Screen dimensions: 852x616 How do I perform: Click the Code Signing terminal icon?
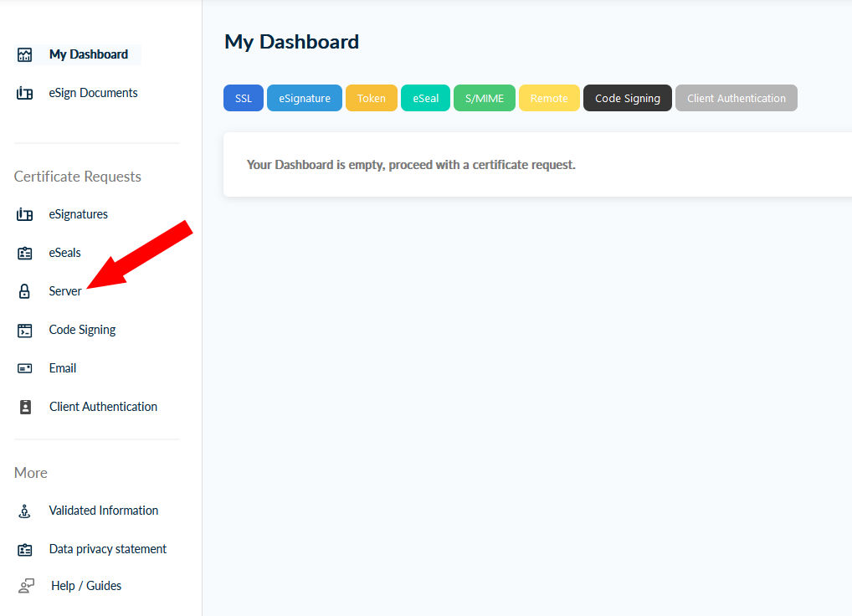[x=24, y=330]
